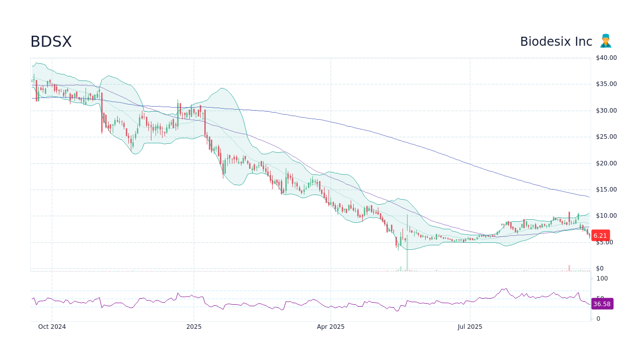Click the Biodesix Inc company name
This screenshot has height=362, width=644.
click(x=556, y=42)
